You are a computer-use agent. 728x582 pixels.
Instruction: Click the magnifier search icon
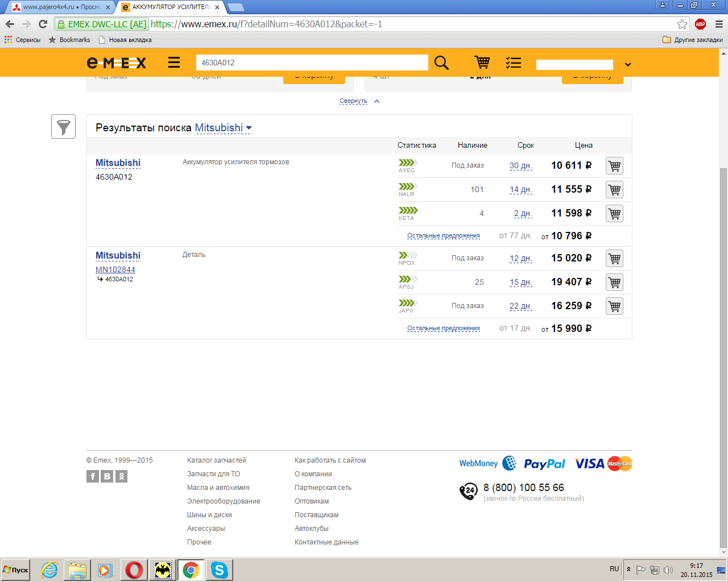point(441,63)
